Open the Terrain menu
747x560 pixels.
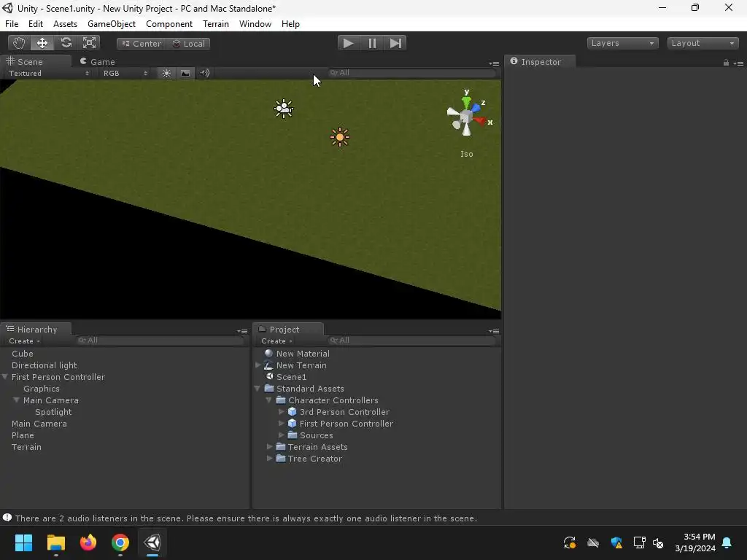coord(216,24)
